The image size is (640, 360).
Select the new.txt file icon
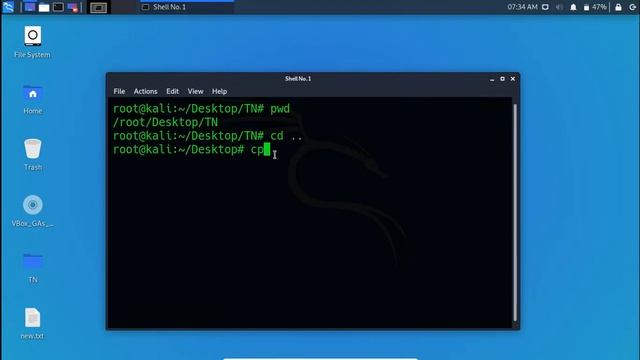pos(32,324)
